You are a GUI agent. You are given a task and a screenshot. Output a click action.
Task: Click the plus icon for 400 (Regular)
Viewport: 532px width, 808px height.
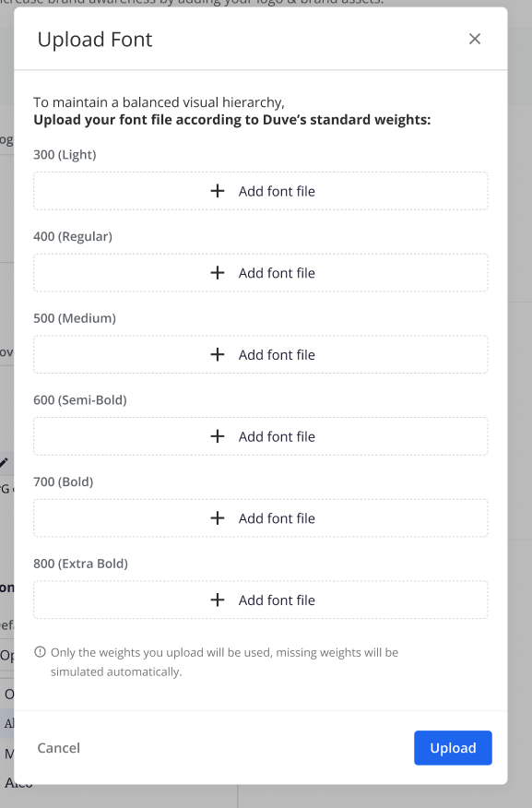point(218,273)
